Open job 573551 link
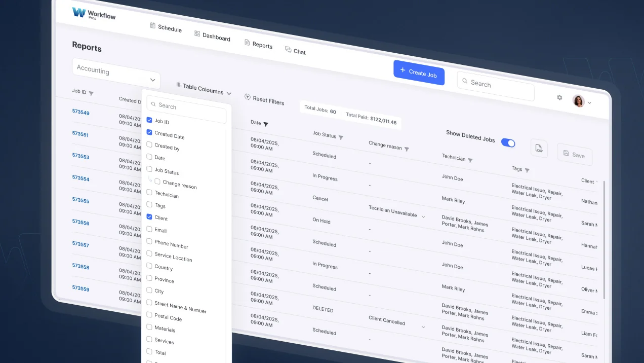 coord(80,134)
